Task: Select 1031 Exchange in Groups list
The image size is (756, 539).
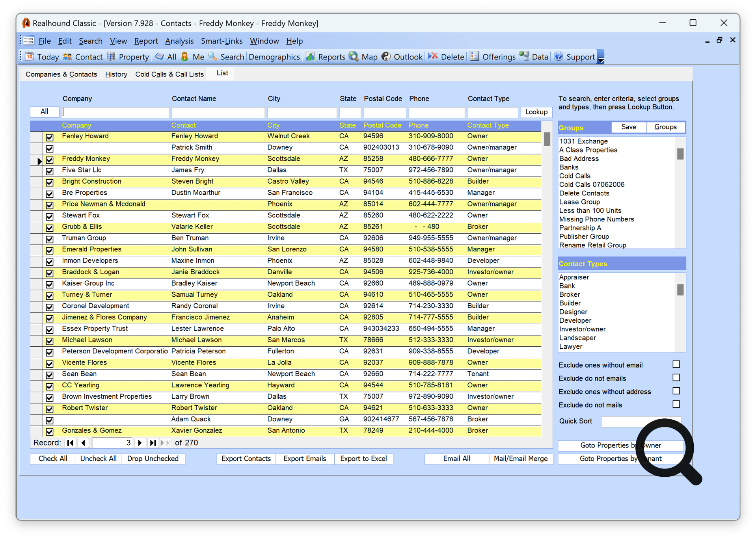Action: tap(583, 141)
